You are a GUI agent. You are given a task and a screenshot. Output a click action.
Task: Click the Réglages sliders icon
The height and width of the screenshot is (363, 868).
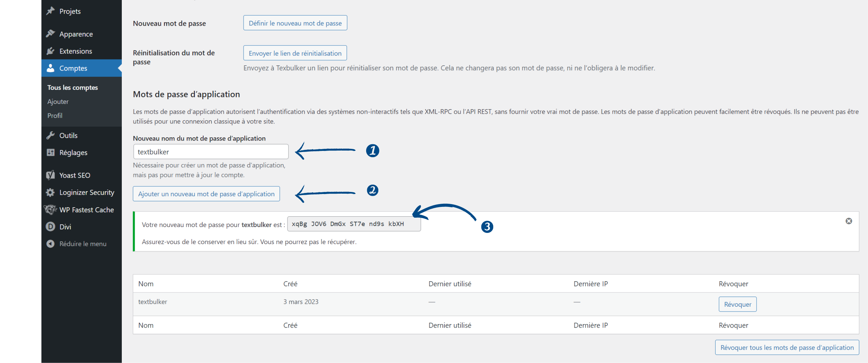pos(50,152)
